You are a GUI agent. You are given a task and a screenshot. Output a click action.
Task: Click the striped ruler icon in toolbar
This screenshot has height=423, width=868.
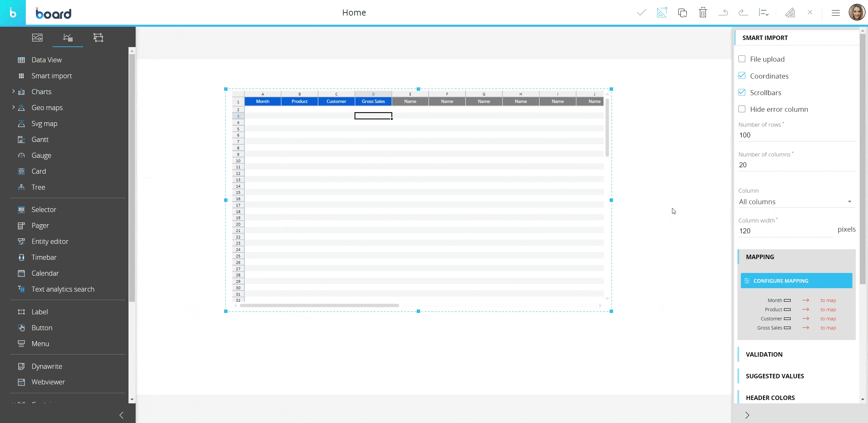790,13
